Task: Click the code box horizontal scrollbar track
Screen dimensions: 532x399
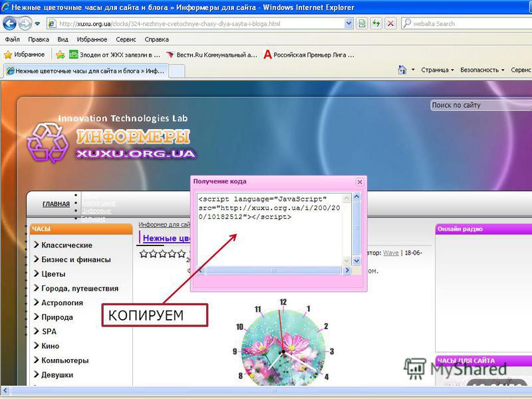Action: click(273, 270)
